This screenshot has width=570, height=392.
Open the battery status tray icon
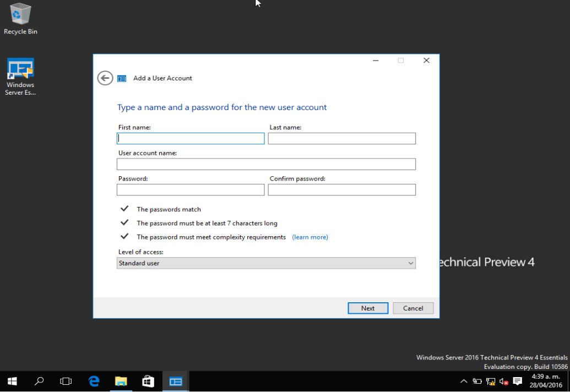pyautogui.click(x=476, y=381)
